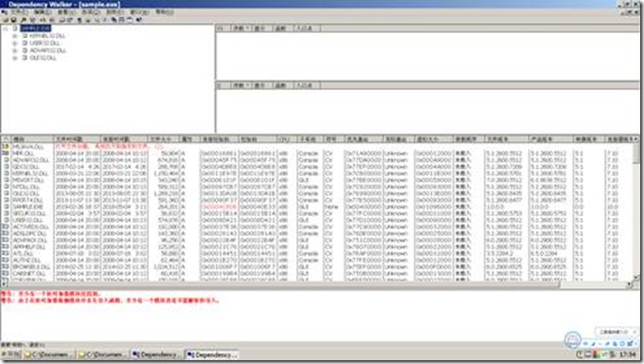Click CPU column header in module list

click(x=287, y=139)
